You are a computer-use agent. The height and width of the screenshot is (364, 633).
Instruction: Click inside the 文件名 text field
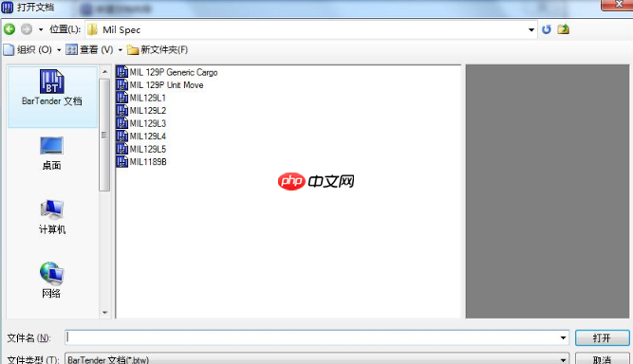[x=311, y=337]
